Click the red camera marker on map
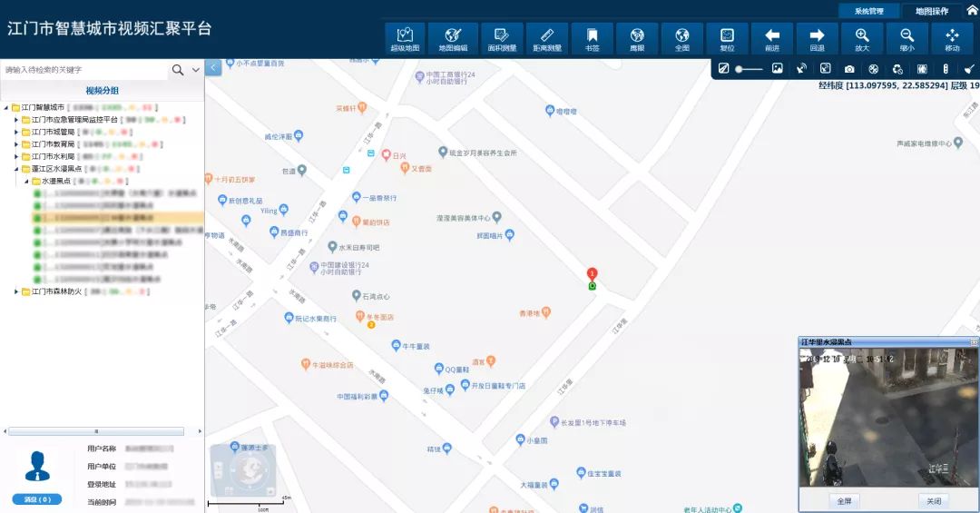The height and width of the screenshot is (513, 980). [x=593, y=274]
